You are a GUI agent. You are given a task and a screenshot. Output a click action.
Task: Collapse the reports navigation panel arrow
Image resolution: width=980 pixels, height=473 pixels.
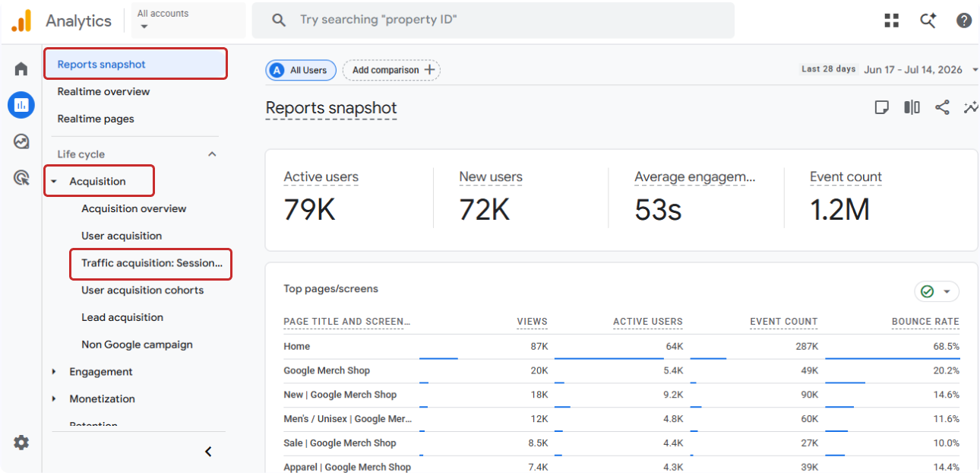tap(208, 452)
